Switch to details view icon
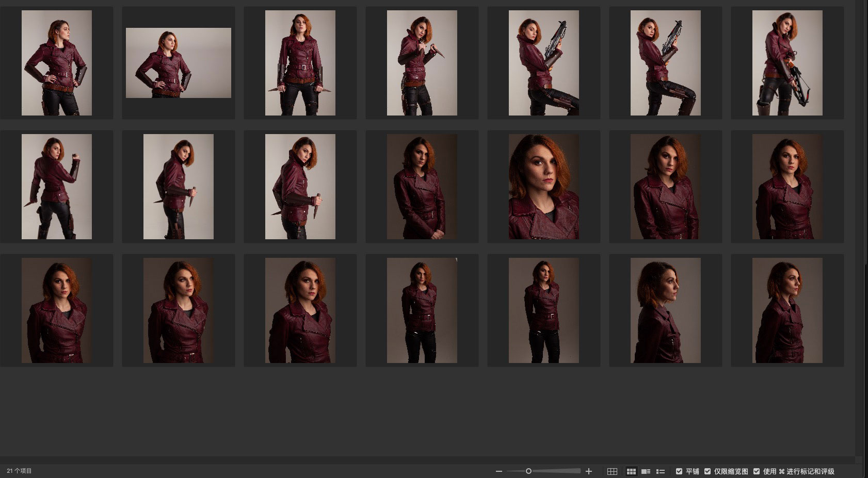This screenshot has width=868, height=478. point(646,471)
